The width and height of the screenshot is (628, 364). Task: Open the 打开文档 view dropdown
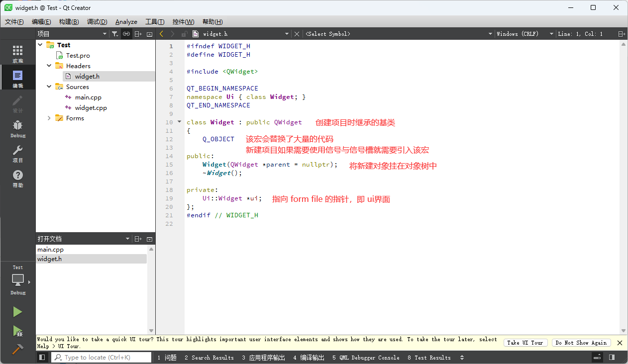(84, 239)
